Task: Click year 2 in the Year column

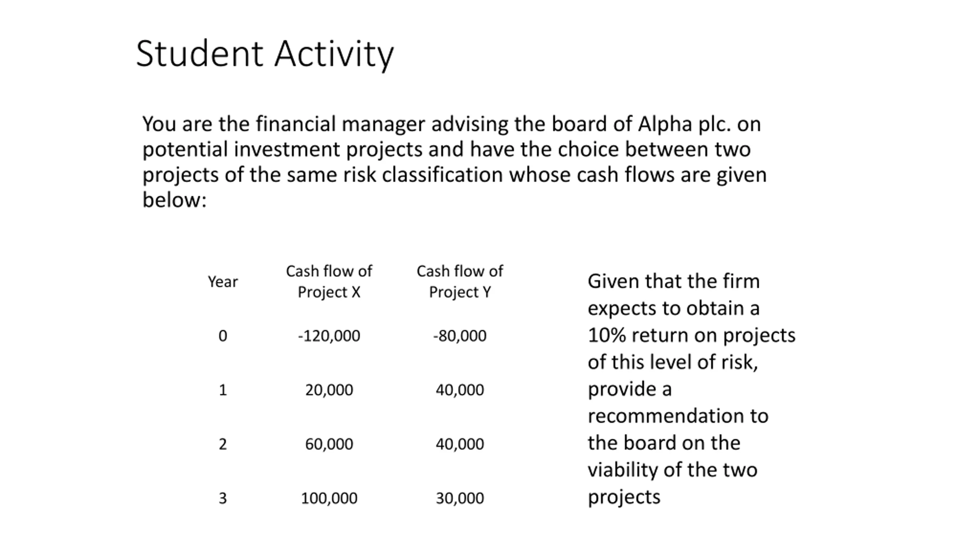Action: point(223,444)
